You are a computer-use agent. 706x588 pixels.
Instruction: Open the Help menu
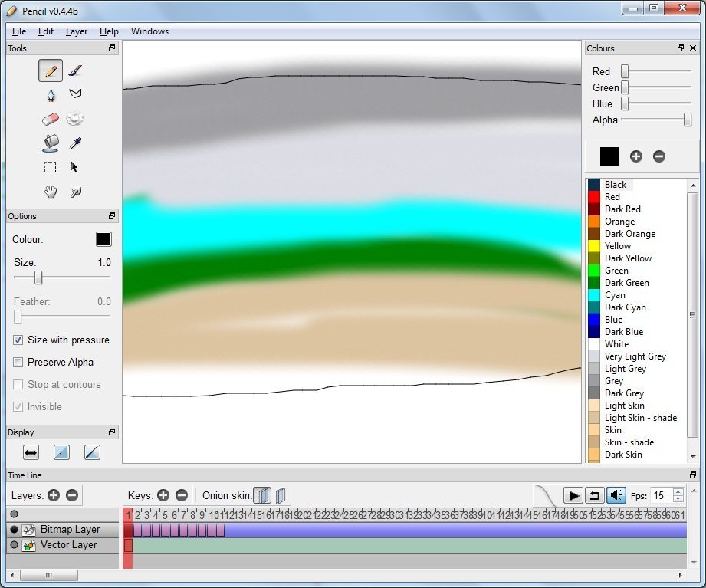[109, 31]
